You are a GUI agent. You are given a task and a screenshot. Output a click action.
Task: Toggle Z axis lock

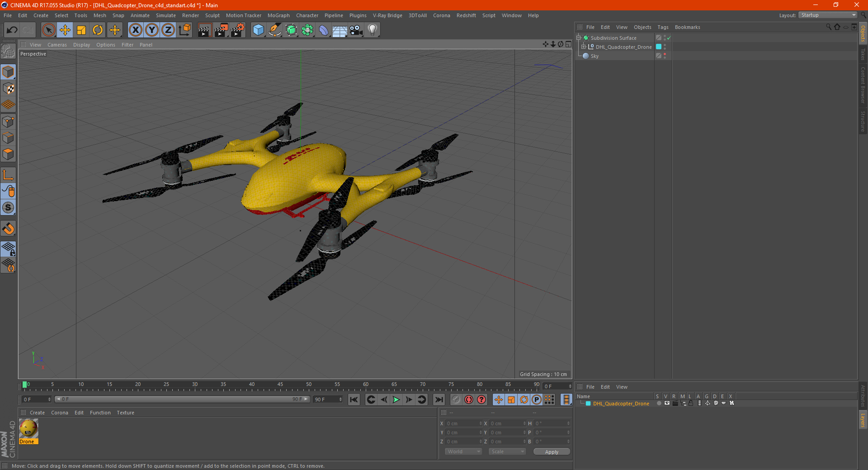pos(168,30)
